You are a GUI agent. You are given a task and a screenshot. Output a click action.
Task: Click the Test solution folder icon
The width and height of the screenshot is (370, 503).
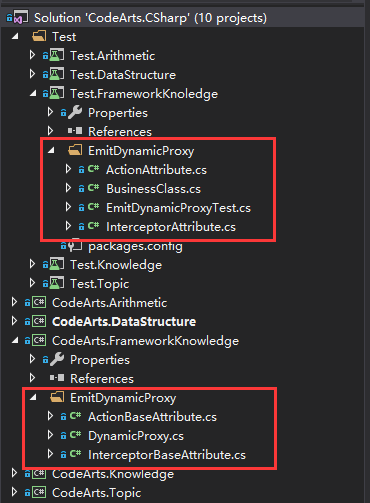pyautogui.click(x=39, y=36)
